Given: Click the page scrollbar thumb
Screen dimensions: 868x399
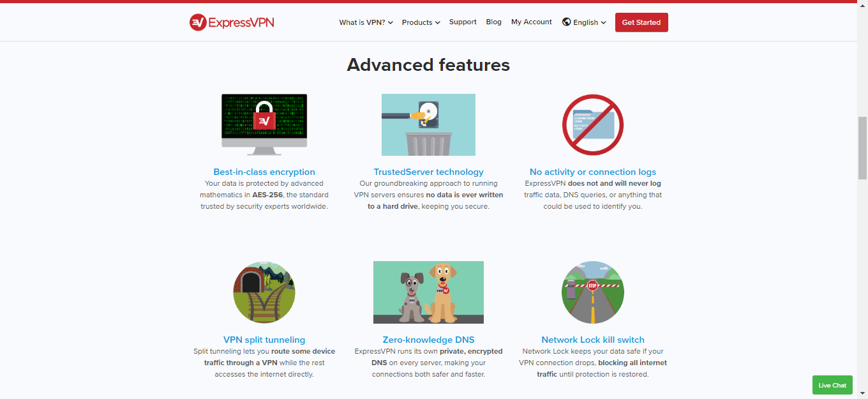Looking at the screenshot, I should [x=862, y=148].
